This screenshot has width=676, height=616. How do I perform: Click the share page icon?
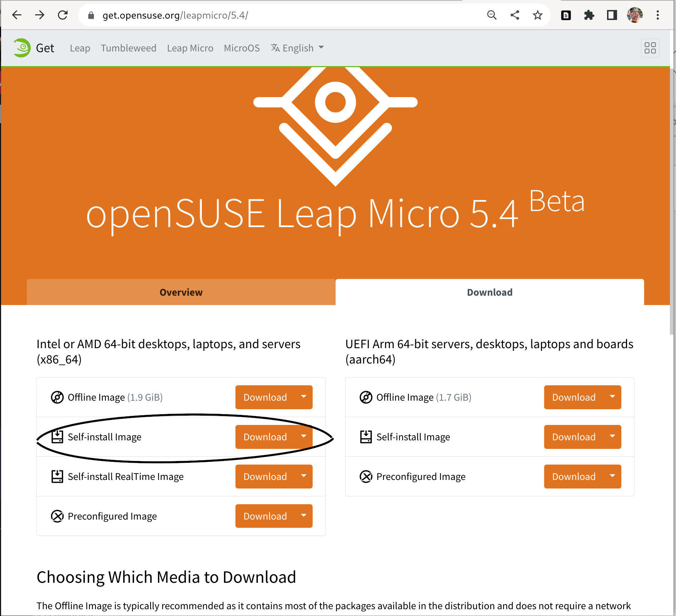point(515,15)
